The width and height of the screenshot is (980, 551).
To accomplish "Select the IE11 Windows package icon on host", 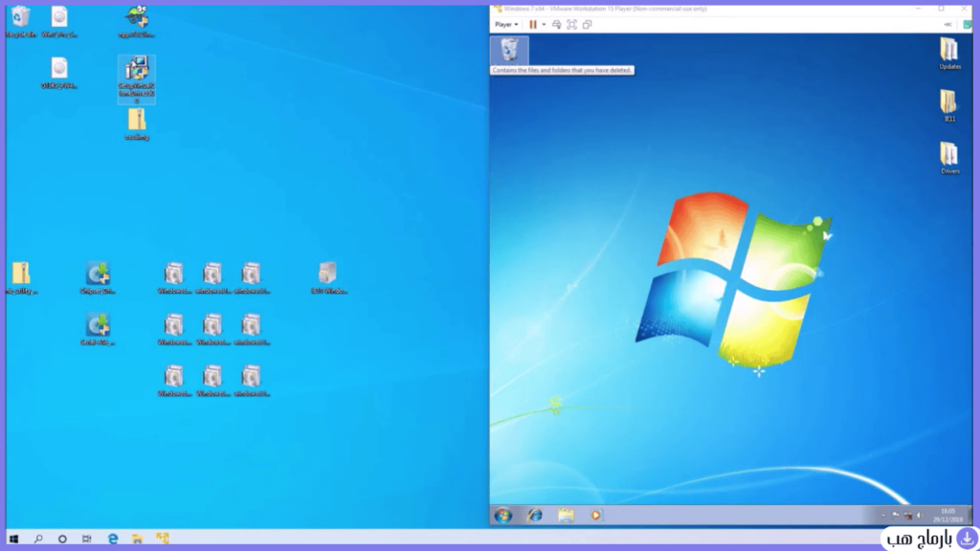I will pos(329,278).
